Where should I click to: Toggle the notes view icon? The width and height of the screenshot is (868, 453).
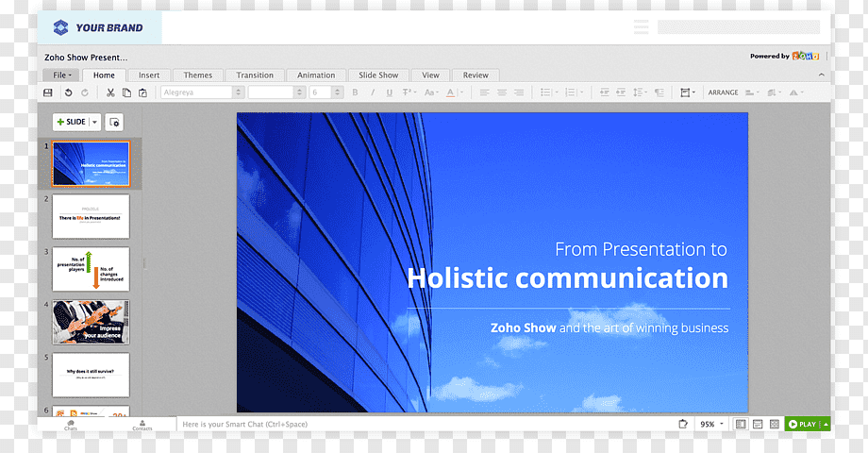point(758,424)
